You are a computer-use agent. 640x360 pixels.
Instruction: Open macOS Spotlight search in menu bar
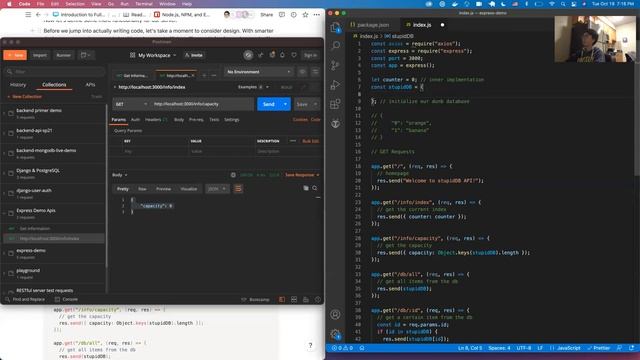click(x=563, y=4)
